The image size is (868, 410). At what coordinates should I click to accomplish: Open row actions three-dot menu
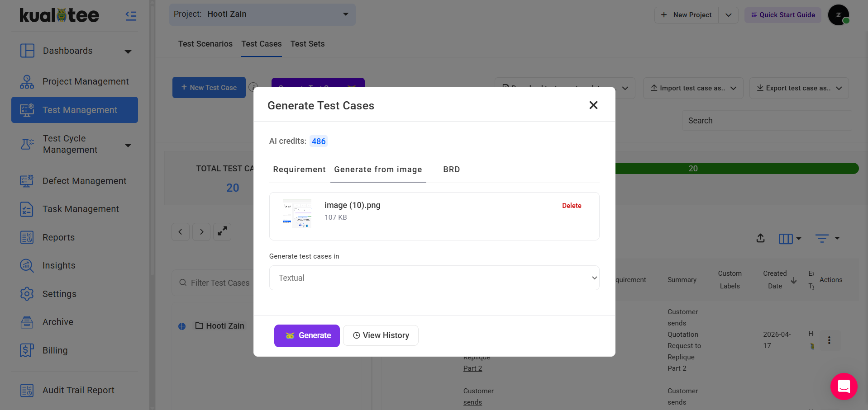click(829, 340)
